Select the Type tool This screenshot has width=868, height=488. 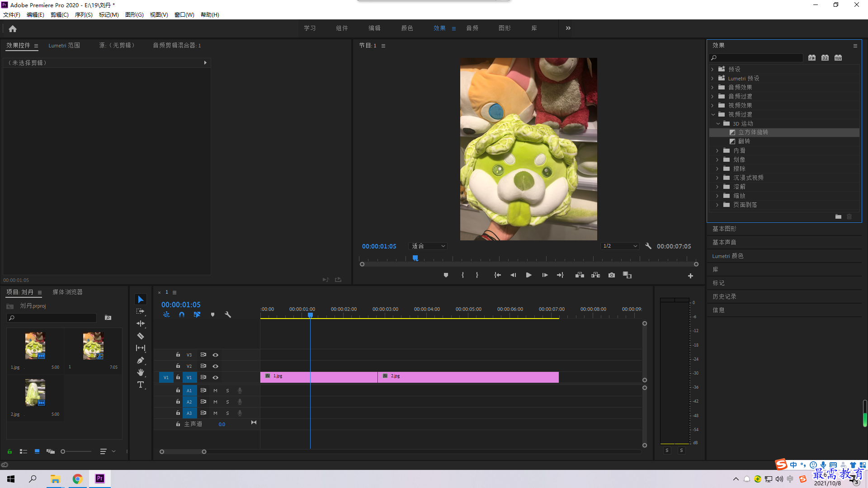[x=141, y=385]
